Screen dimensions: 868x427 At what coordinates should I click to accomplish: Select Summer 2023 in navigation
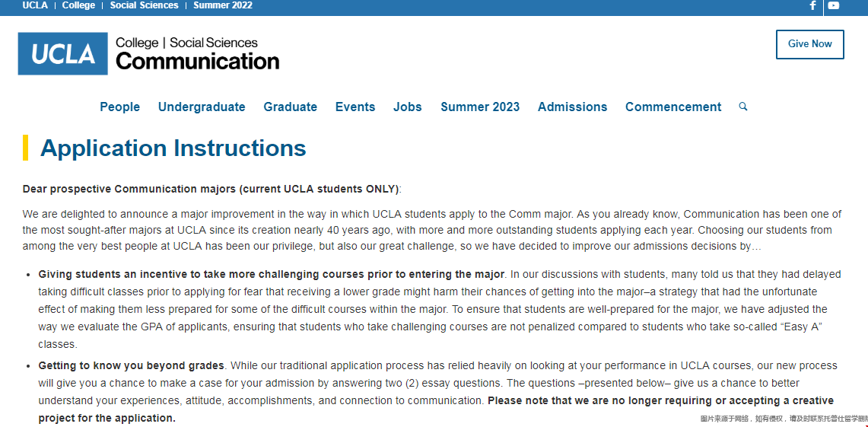(x=480, y=107)
